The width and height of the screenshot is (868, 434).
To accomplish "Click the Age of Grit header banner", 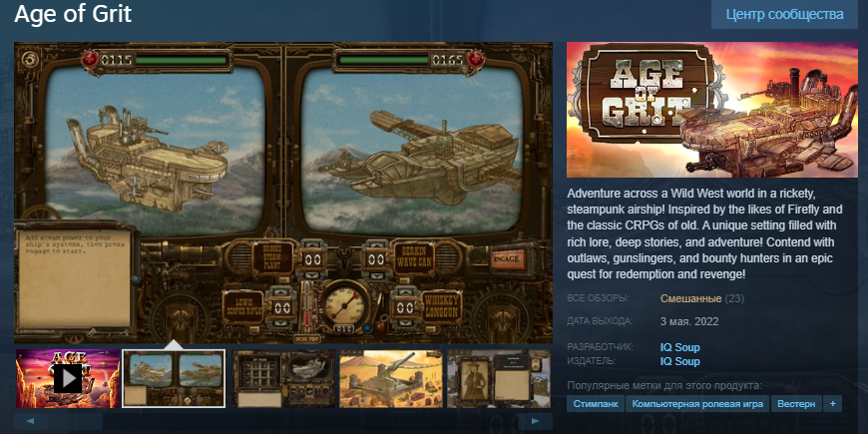I will tap(712, 110).
